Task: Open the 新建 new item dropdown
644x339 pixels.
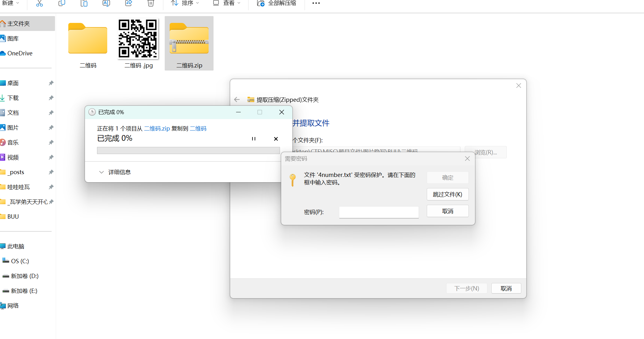Action: pyautogui.click(x=10, y=3)
